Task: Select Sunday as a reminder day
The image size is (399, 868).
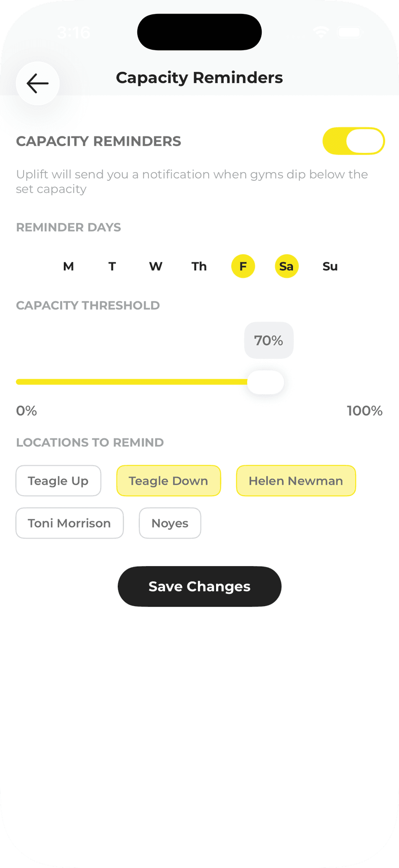Action: pyautogui.click(x=330, y=266)
